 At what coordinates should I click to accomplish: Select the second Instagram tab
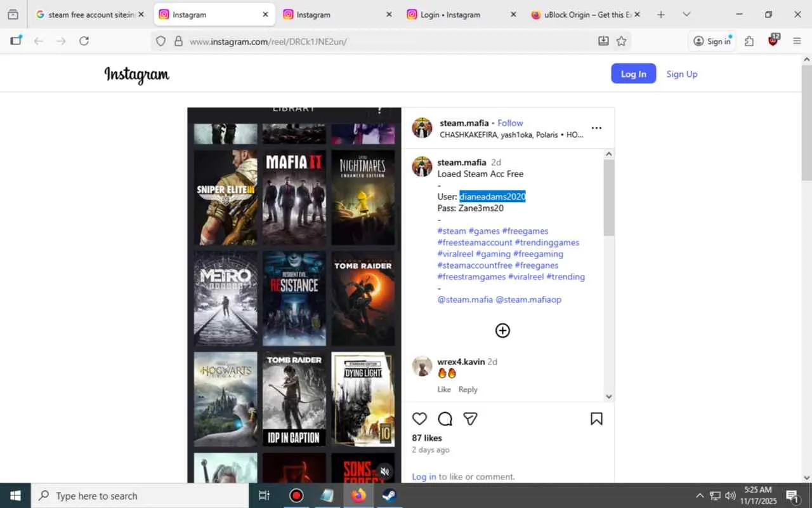tap(337, 15)
